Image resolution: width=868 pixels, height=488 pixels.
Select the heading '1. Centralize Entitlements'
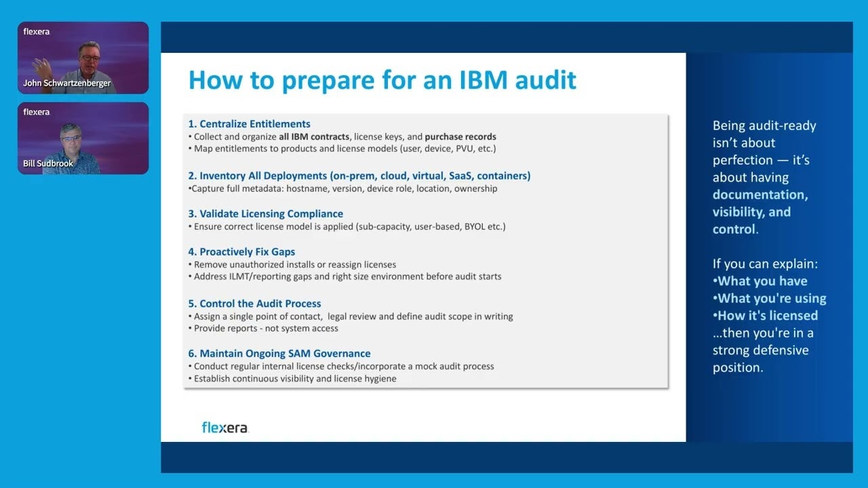[249, 123]
